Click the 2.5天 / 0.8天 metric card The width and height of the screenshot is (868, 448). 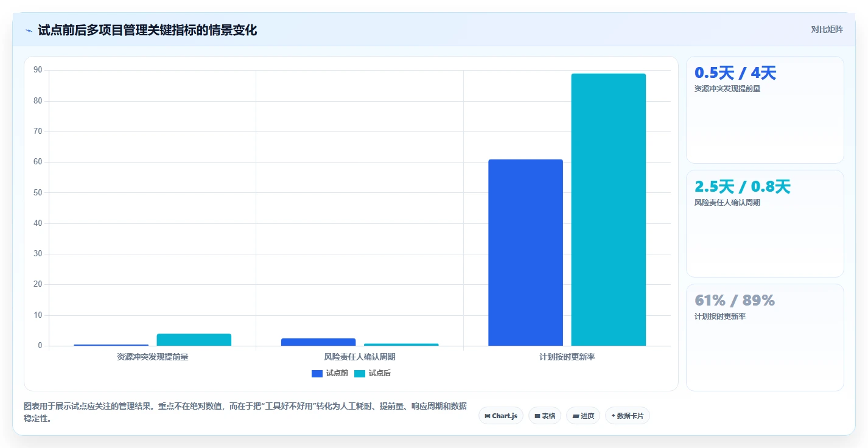pos(765,224)
